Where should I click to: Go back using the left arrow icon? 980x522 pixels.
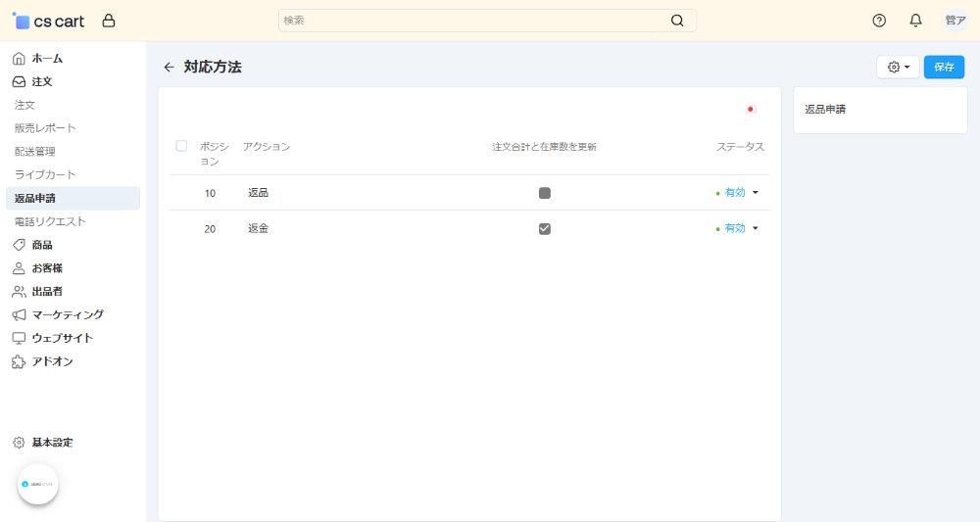pos(169,68)
